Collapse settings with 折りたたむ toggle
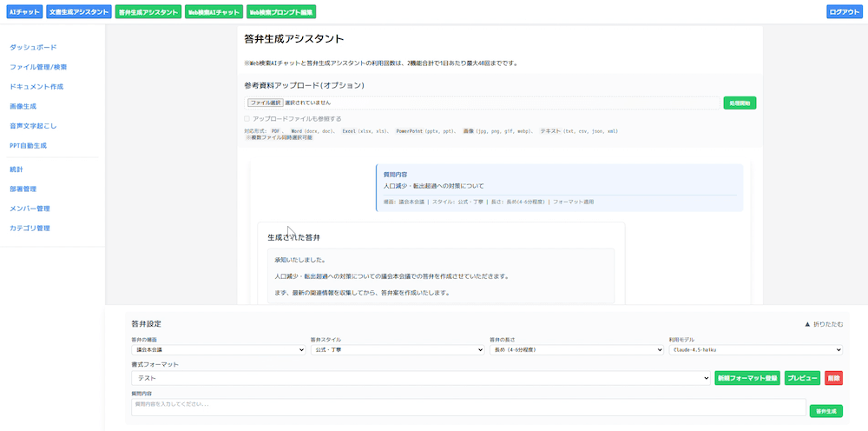 coord(824,324)
